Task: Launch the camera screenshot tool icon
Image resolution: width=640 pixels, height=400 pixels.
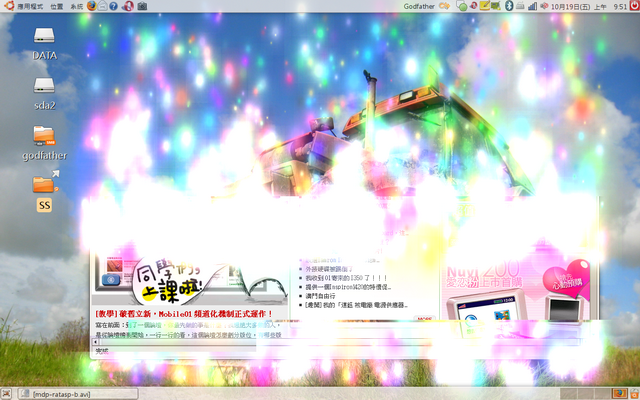Action: coord(142,6)
